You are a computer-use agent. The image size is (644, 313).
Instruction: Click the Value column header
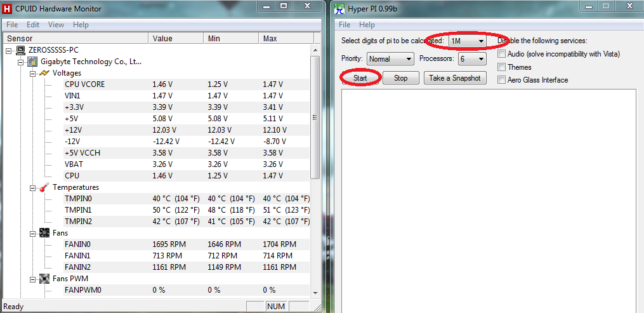coord(176,38)
